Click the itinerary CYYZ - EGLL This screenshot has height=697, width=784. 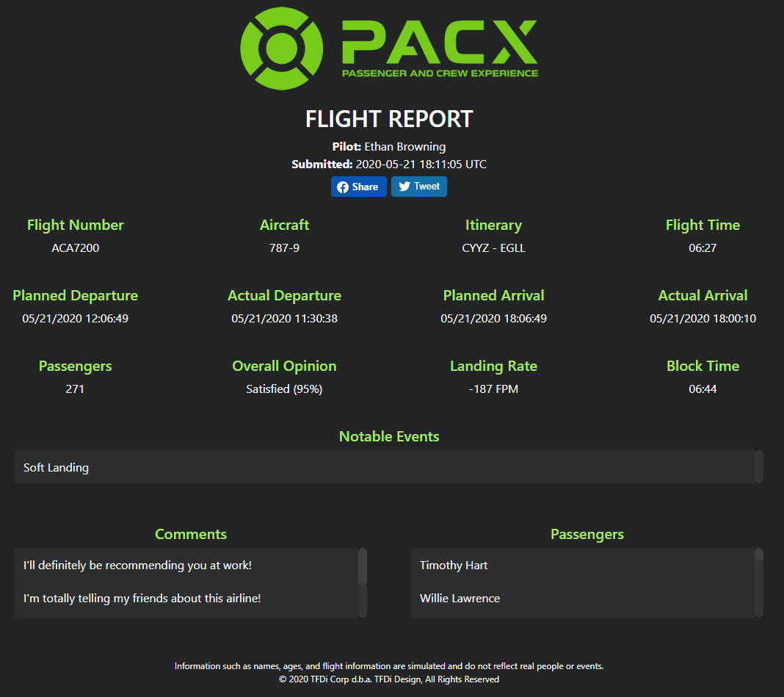click(x=493, y=248)
